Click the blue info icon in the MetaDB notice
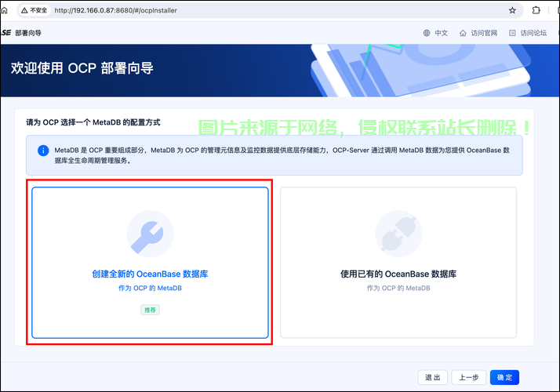This screenshot has height=392, width=560. coord(43,151)
